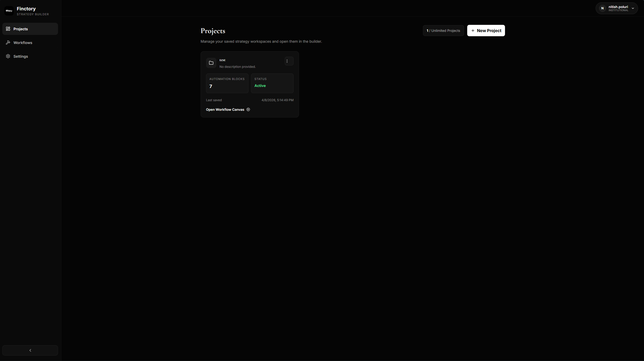This screenshot has width=644, height=361.
Task: Click the test project folder icon
Action: (x=211, y=63)
